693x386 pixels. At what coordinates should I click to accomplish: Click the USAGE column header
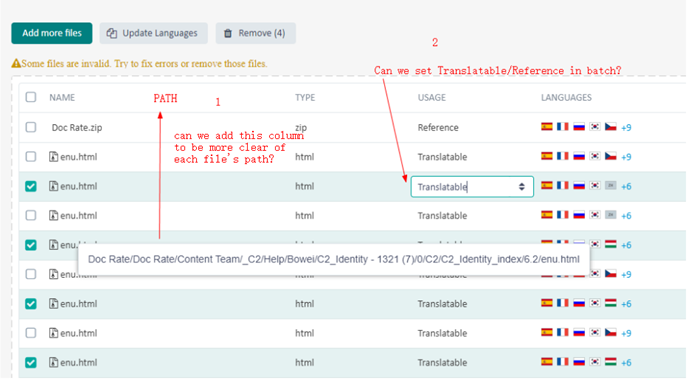(x=432, y=97)
